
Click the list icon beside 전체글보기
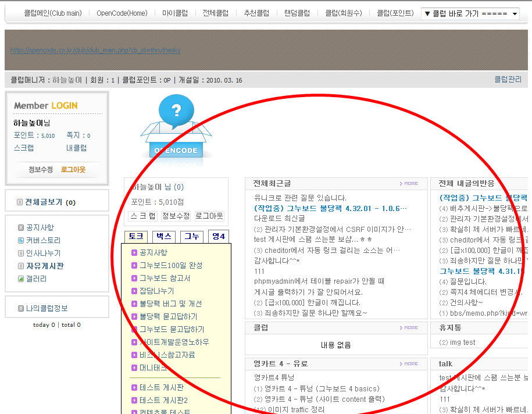(x=20, y=202)
